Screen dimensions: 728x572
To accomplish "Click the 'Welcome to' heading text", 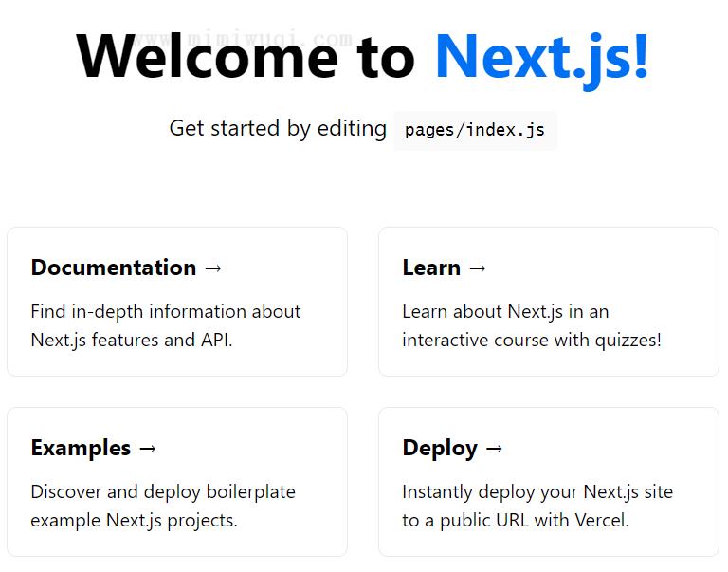I will pos(246,57).
